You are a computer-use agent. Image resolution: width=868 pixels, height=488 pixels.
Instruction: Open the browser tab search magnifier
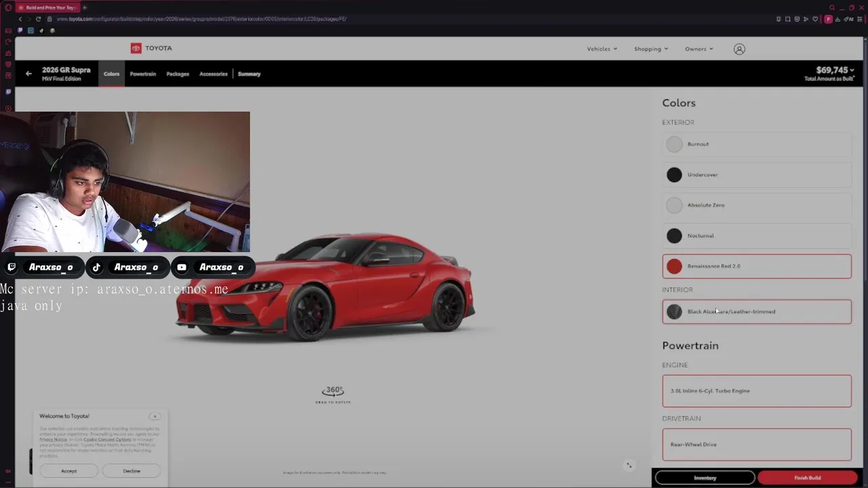(832, 7)
